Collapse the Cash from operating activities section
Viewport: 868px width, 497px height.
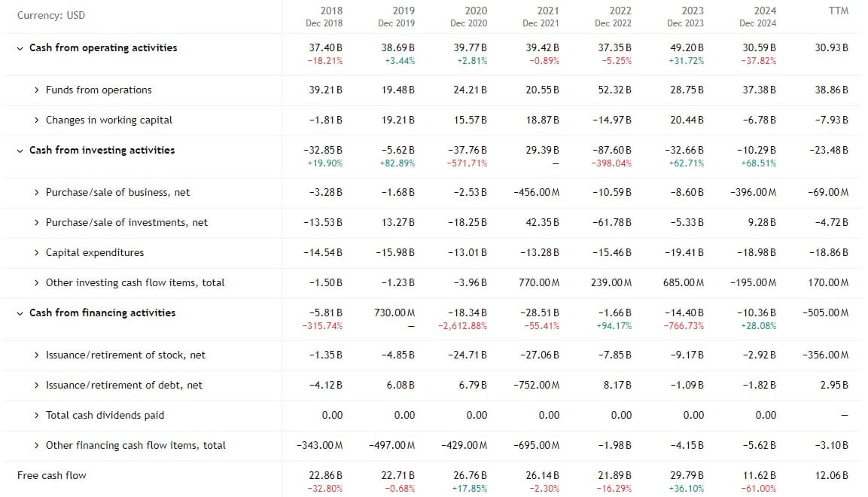[x=20, y=48]
